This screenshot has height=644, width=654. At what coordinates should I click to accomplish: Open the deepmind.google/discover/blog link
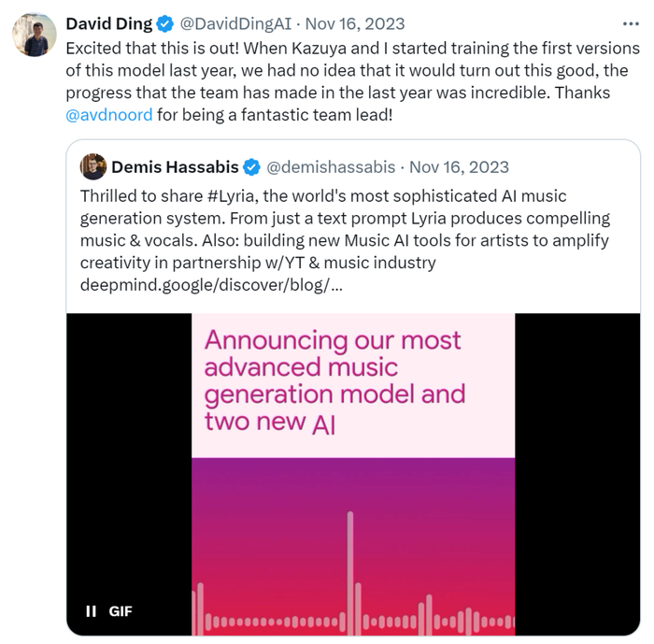(x=211, y=284)
